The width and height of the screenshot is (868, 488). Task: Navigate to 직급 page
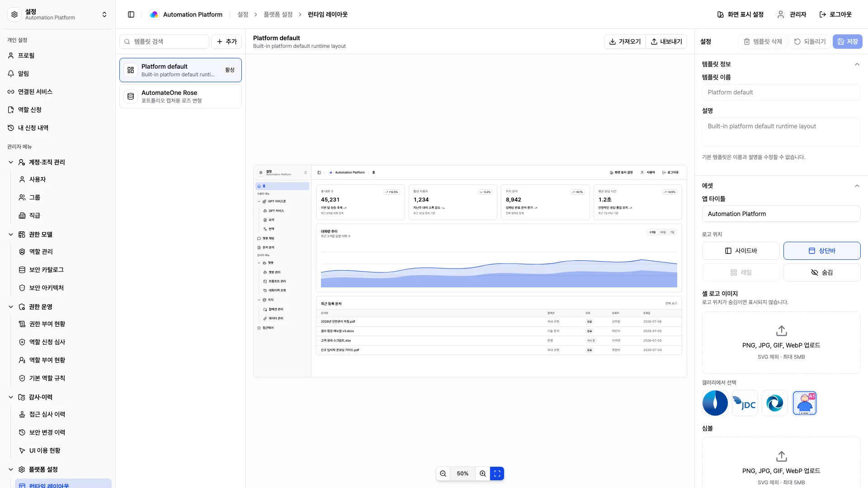click(63, 216)
